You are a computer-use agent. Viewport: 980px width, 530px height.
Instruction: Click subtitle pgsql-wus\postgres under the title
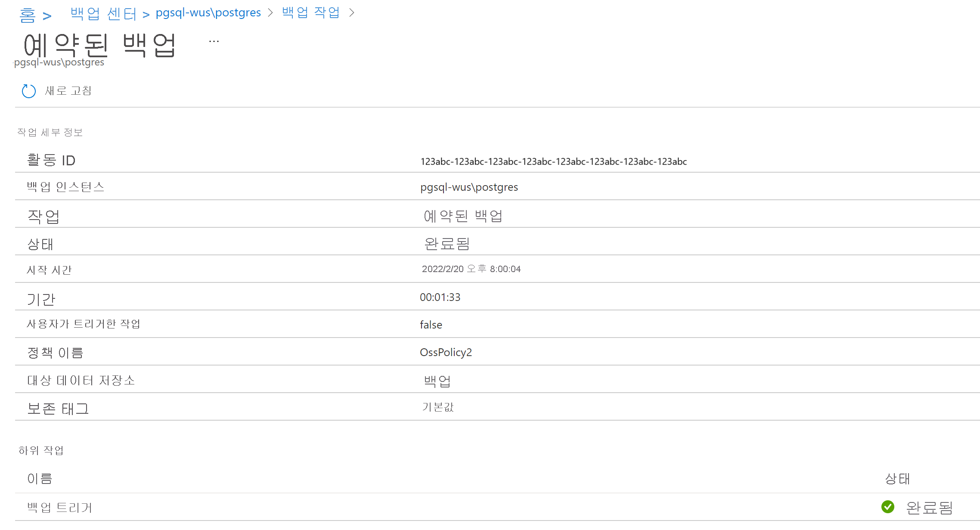(59, 62)
